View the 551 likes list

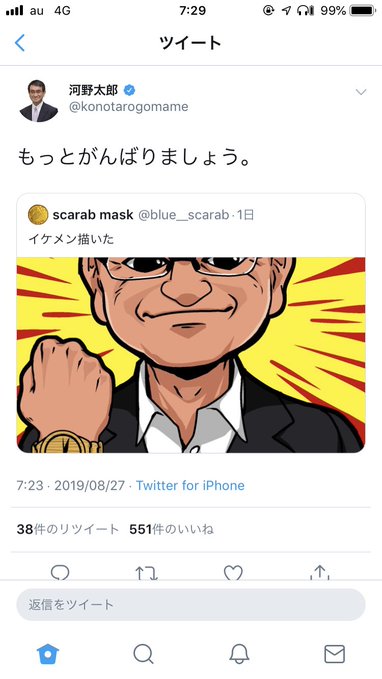tap(172, 529)
